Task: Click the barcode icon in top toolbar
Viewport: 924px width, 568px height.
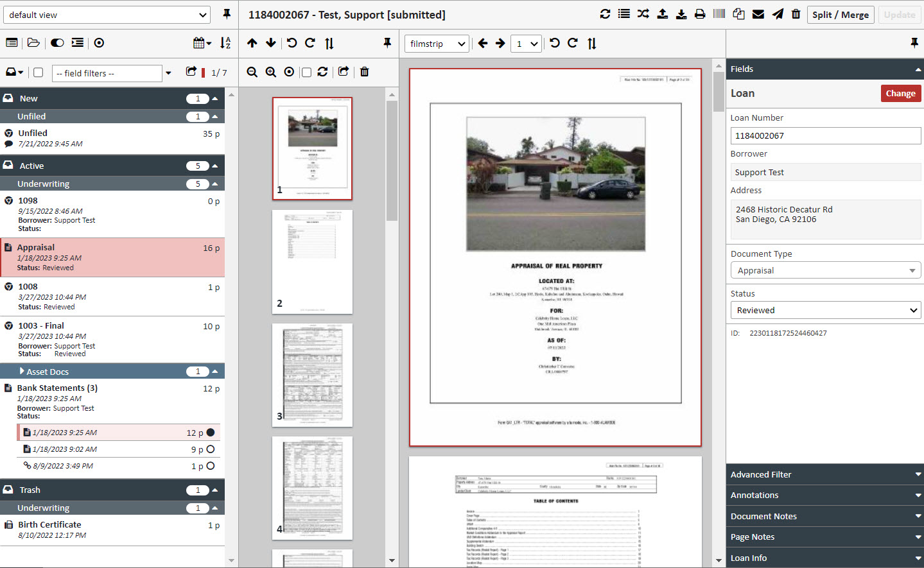Action: (719, 14)
